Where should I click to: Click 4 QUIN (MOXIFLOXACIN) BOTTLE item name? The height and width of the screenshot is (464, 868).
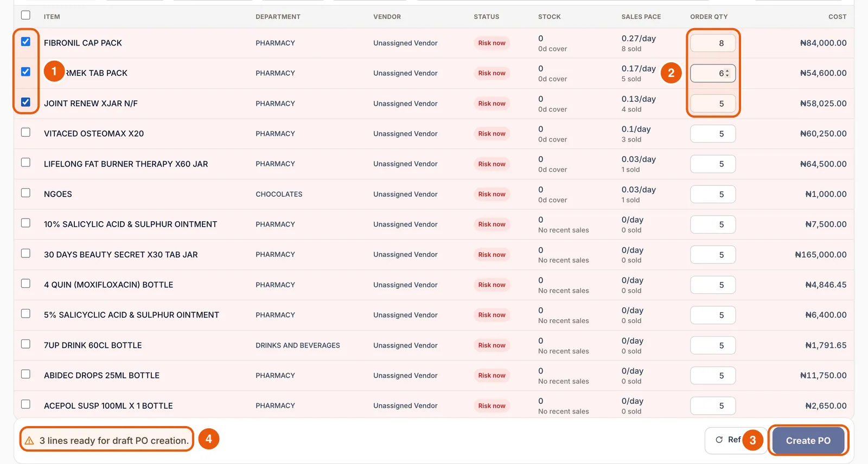[x=108, y=285]
